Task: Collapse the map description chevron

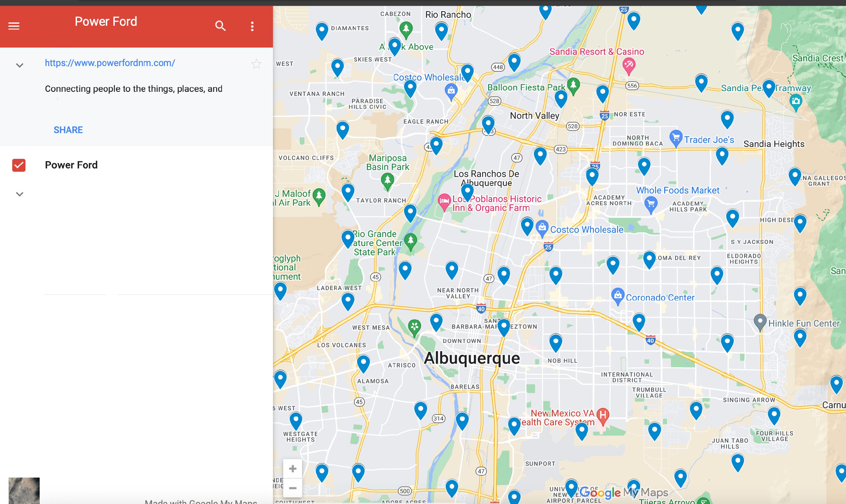Action: [x=20, y=65]
